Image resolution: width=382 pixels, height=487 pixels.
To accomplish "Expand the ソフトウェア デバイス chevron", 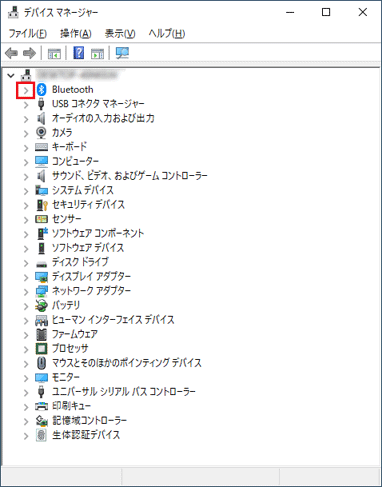I will (26, 248).
